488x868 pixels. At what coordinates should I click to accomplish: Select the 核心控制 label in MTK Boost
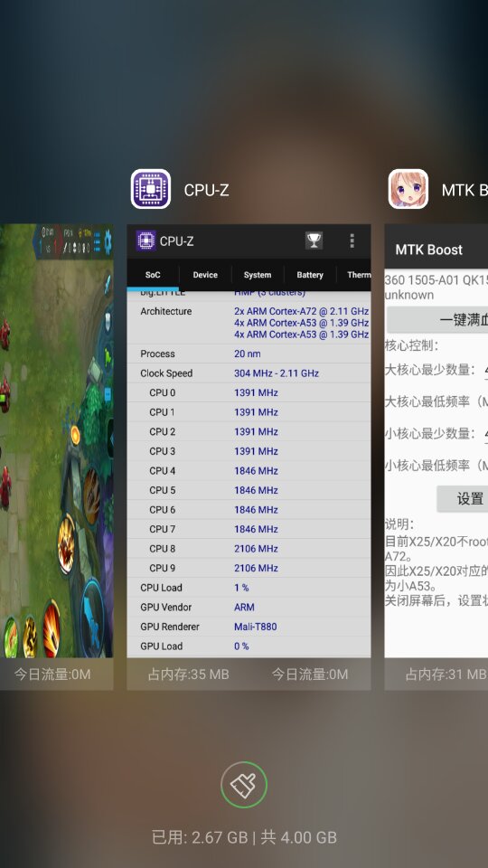[412, 346]
